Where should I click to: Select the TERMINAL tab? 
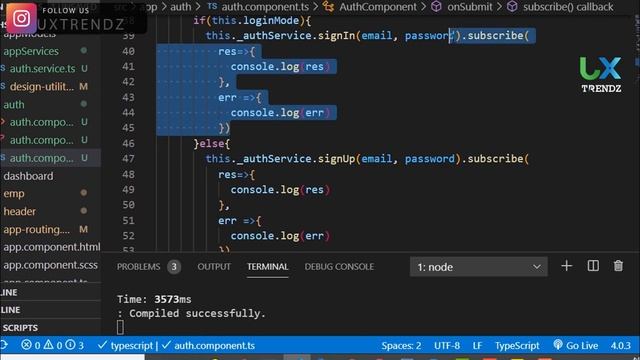tap(267, 267)
